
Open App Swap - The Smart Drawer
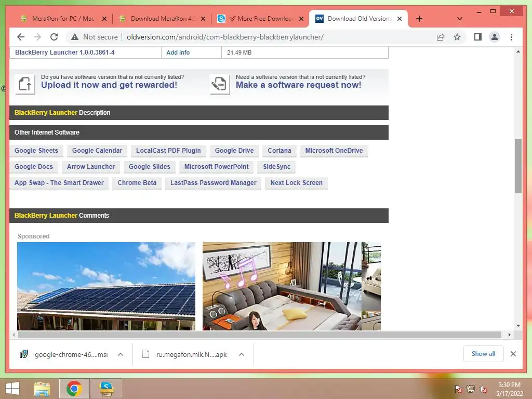(59, 183)
